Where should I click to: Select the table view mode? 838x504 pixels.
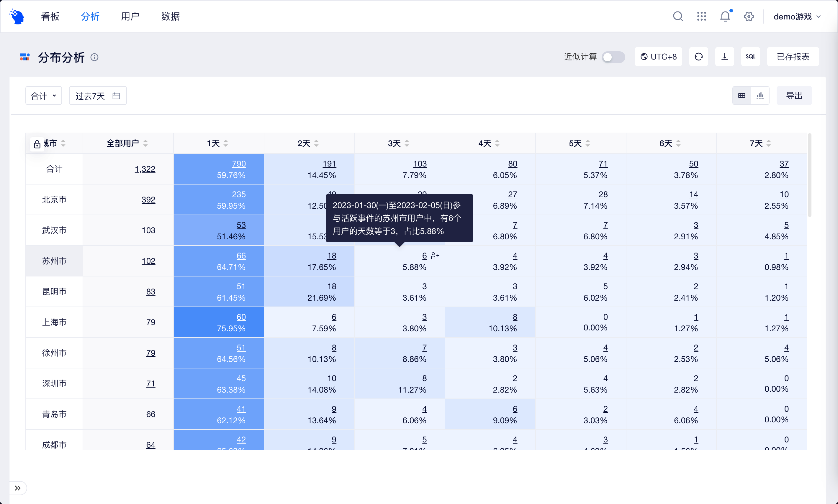(x=742, y=95)
